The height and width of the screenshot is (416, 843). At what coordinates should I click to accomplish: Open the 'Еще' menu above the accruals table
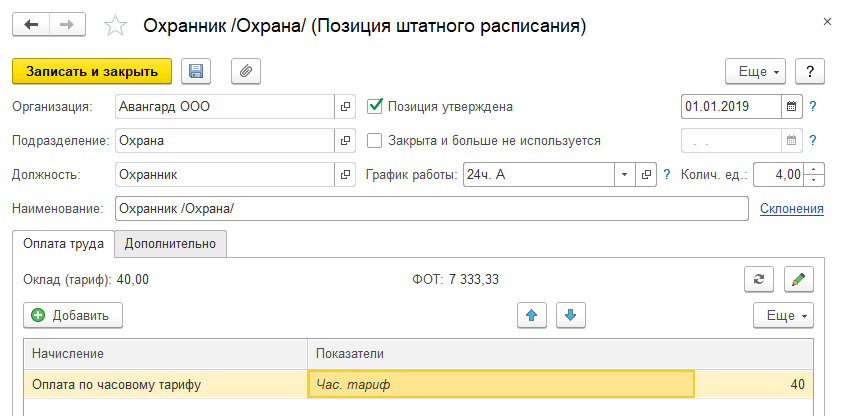coord(783,315)
